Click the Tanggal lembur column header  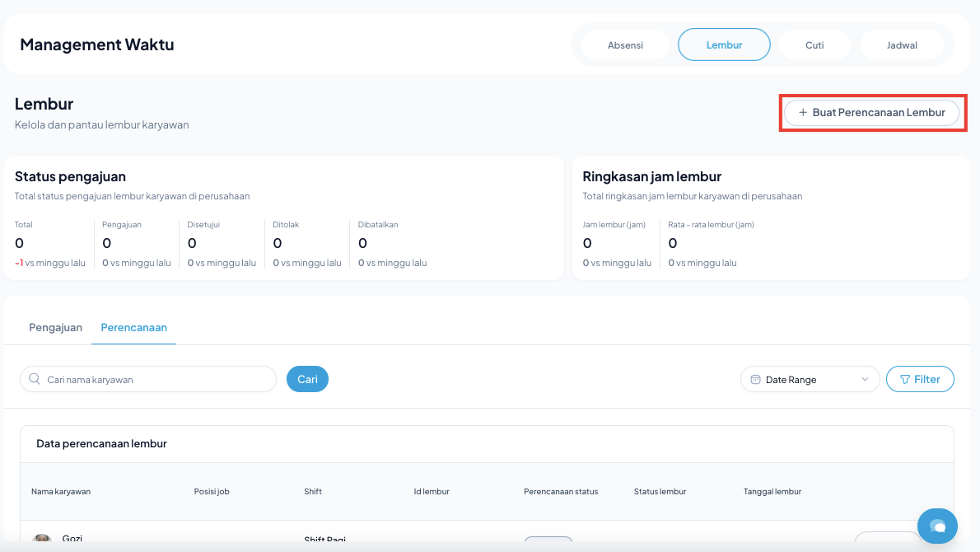point(772,492)
